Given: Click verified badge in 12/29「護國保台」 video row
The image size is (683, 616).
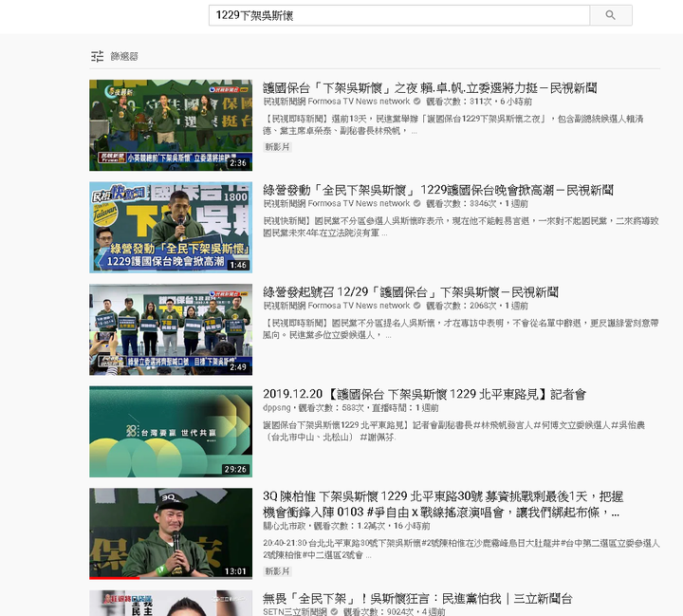Looking at the screenshot, I should [416, 306].
